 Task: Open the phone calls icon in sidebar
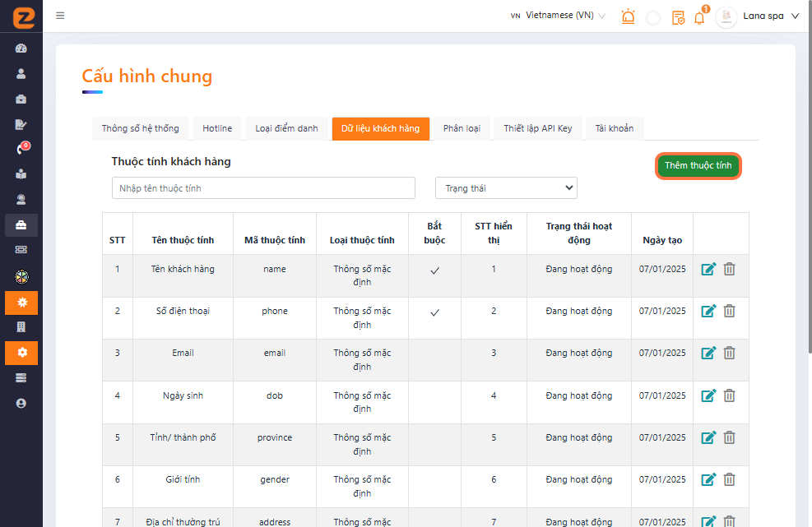click(x=21, y=149)
